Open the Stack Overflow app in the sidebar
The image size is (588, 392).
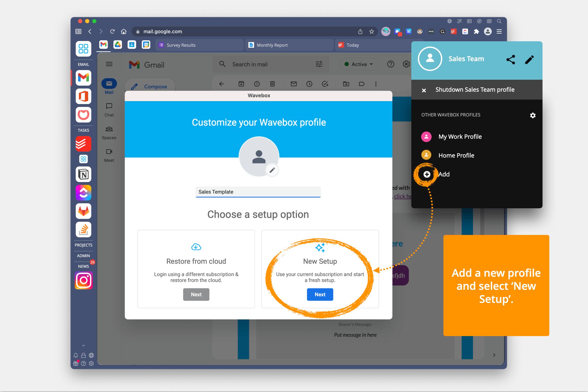click(83, 230)
